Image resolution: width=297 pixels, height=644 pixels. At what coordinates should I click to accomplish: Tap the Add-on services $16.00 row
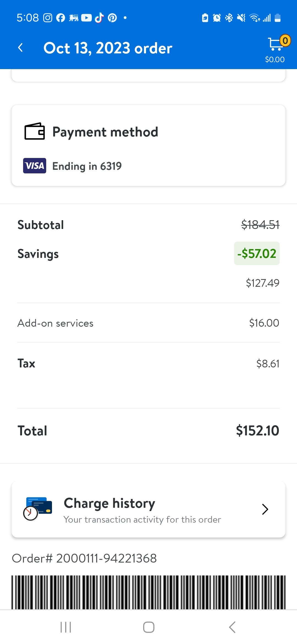[148, 323]
